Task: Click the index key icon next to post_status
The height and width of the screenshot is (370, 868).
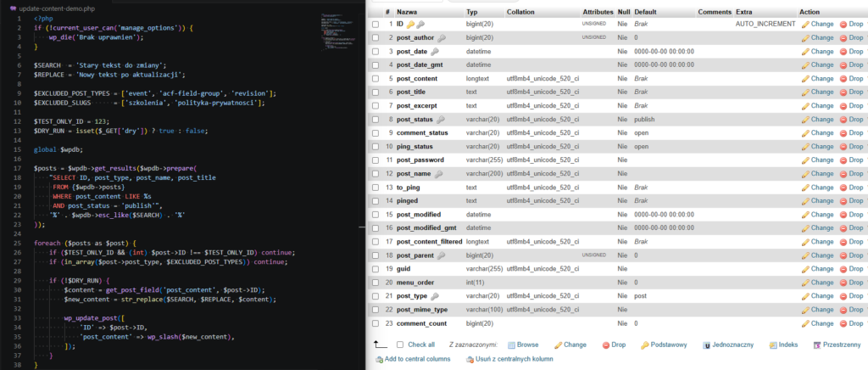Action: click(x=441, y=119)
